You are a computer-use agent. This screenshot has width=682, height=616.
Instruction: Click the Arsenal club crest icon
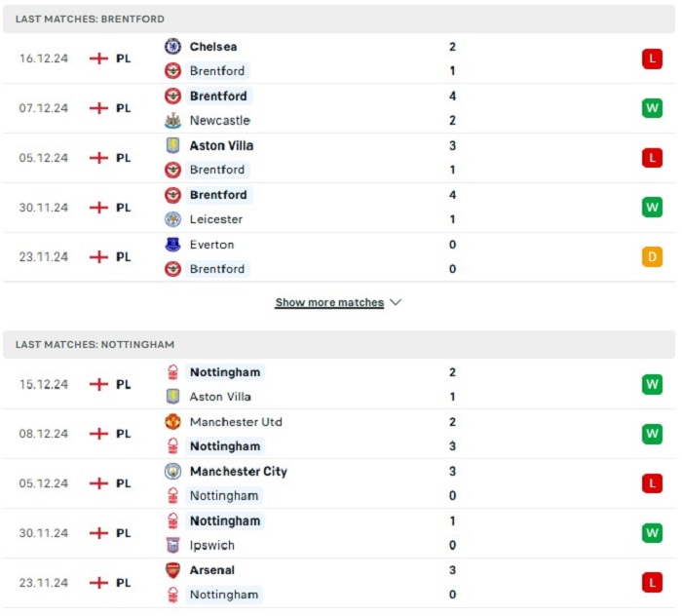pos(172,570)
